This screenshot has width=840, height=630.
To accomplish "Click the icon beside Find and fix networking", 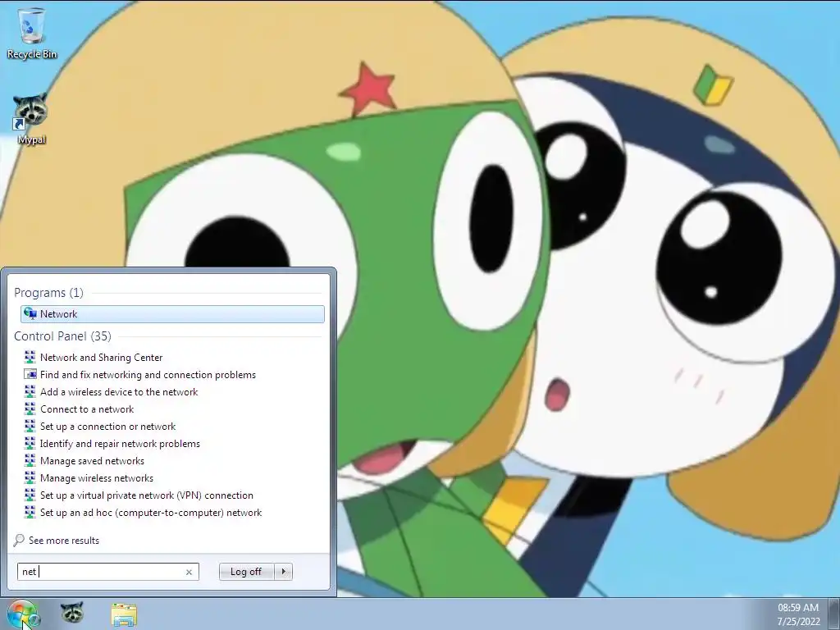I will (30, 374).
